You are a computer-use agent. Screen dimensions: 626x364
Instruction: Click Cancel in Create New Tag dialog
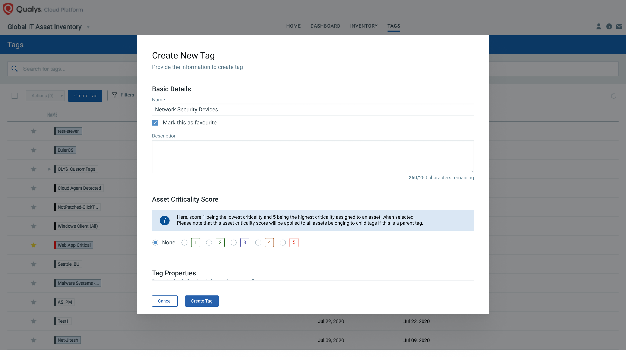click(x=165, y=301)
